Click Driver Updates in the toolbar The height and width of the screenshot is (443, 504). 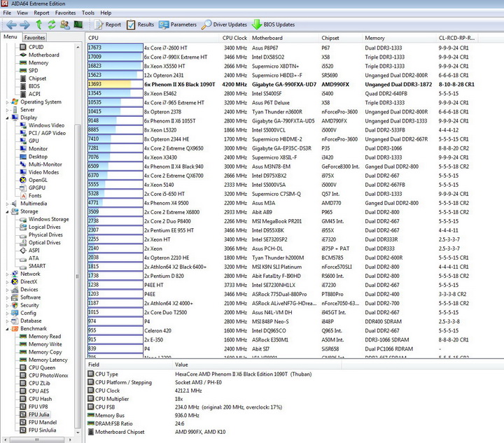point(224,24)
